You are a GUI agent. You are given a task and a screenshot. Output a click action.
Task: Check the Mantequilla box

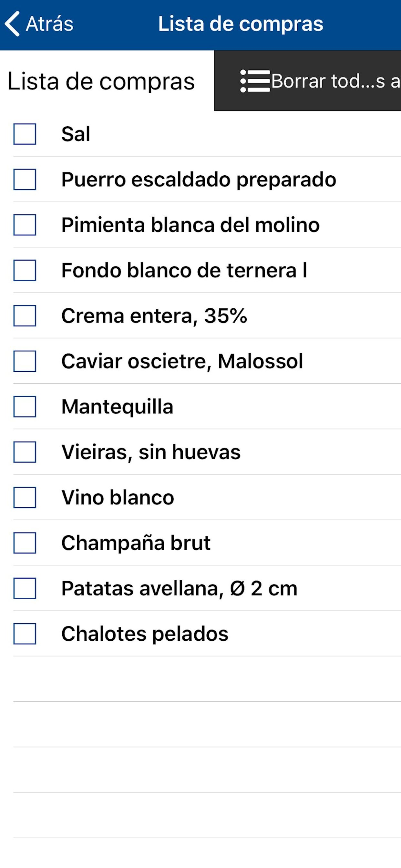(25, 407)
